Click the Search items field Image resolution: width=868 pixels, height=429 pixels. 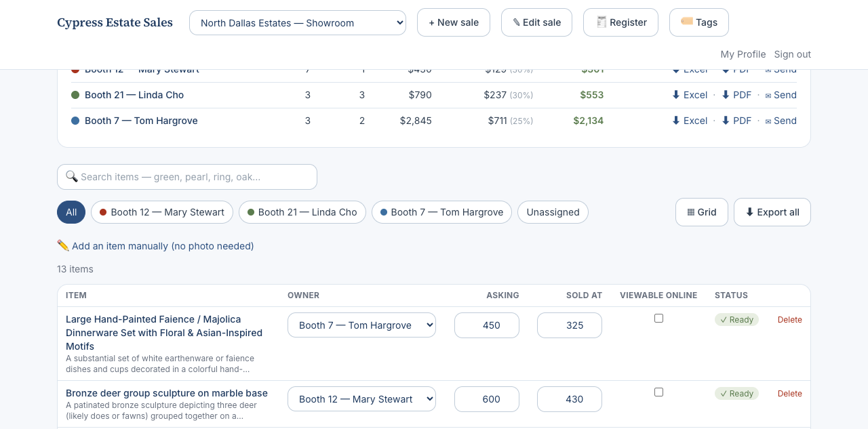pos(187,177)
